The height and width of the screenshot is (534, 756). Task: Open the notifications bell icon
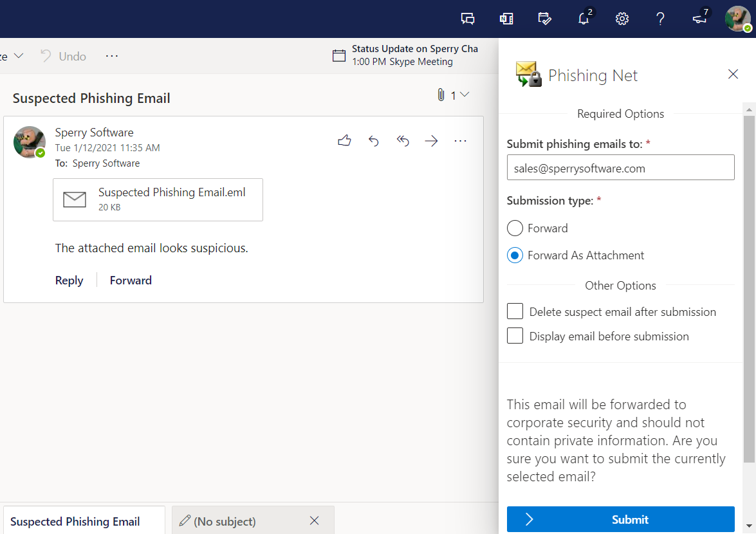tap(584, 19)
